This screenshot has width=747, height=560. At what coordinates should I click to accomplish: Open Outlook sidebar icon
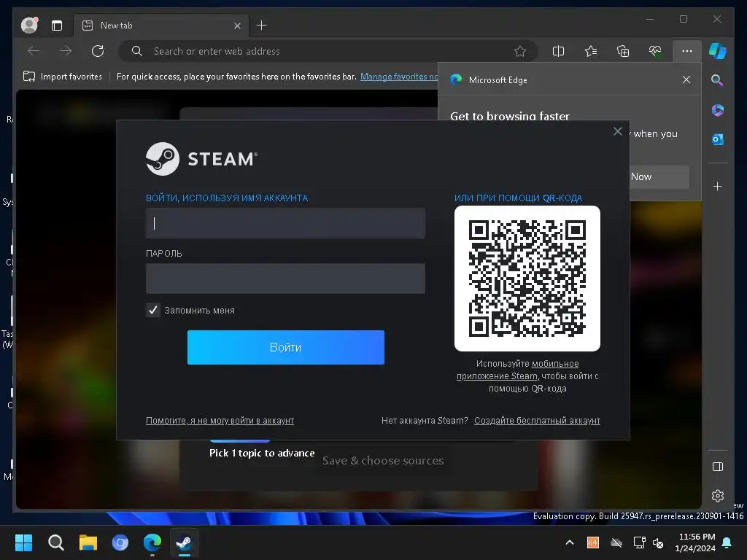click(718, 139)
